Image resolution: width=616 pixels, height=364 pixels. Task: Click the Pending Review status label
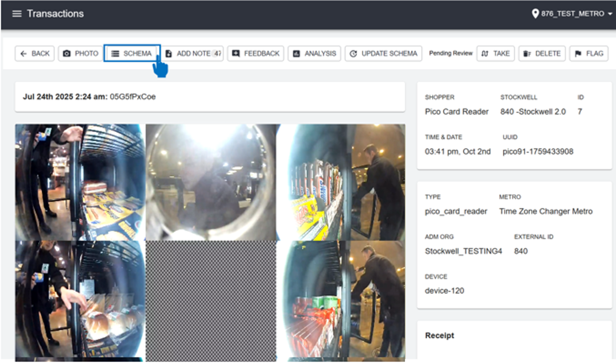pos(451,53)
